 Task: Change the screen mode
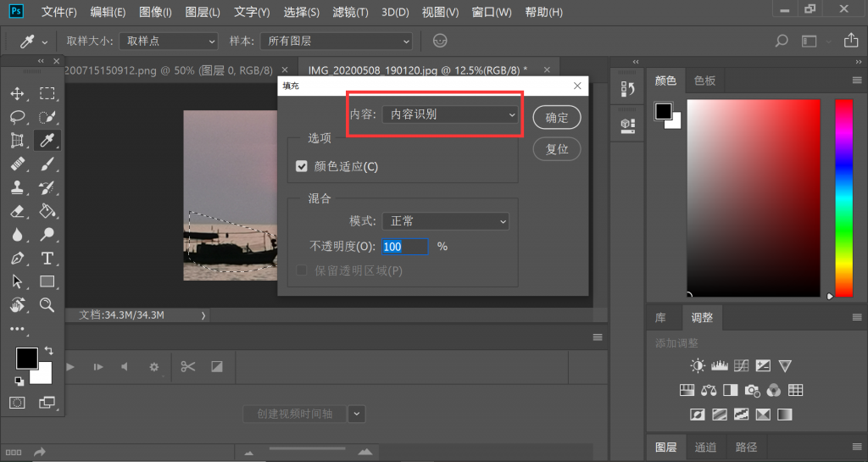pos(47,403)
